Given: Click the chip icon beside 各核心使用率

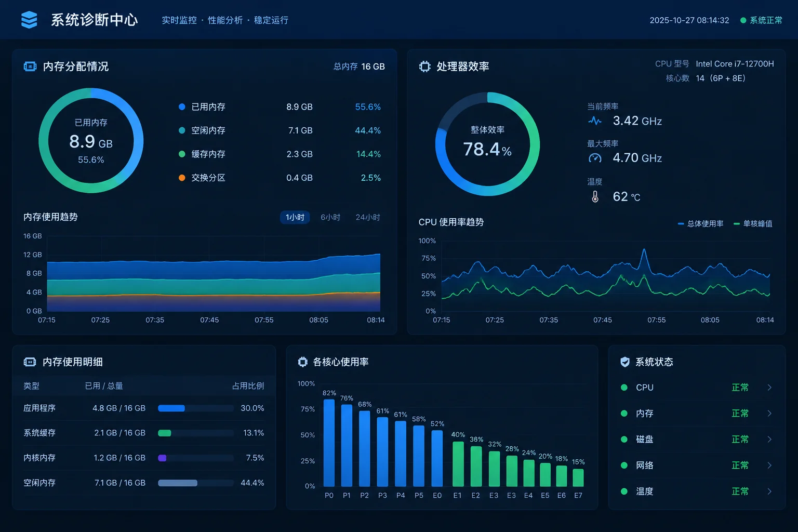Looking at the screenshot, I should coord(303,362).
